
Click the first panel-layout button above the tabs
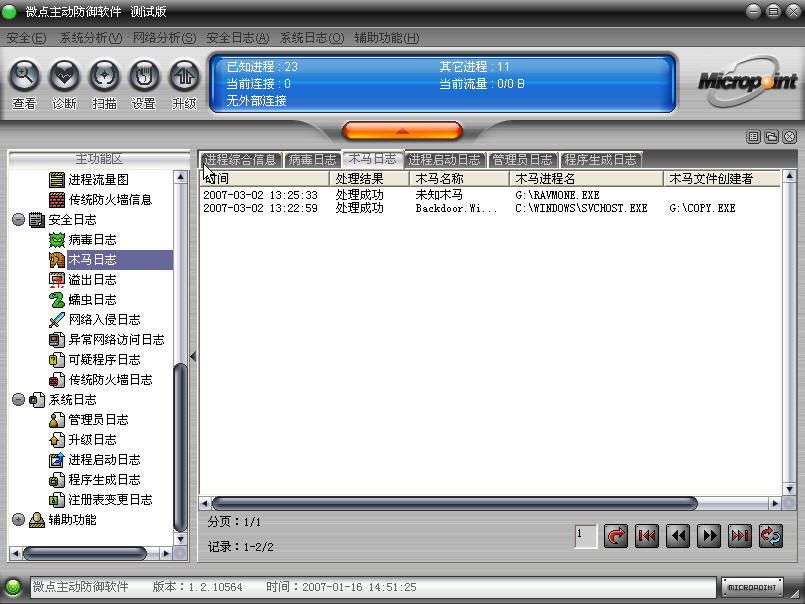click(x=753, y=137)
